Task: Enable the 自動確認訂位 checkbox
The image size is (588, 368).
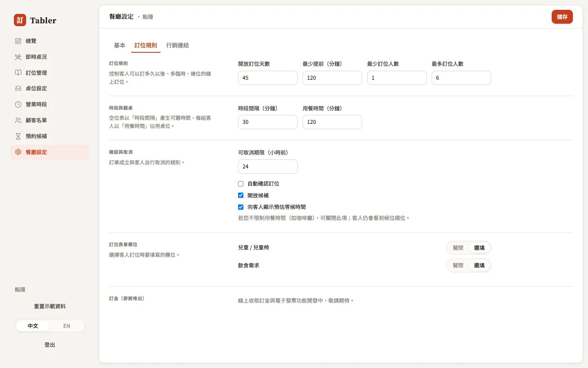Action: point(241,184)
